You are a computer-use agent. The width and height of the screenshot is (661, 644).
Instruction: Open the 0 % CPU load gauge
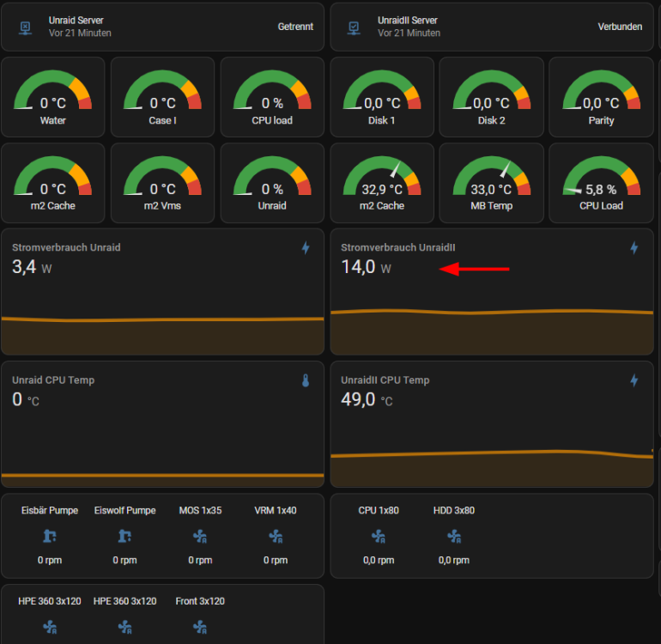pyautogui.click(x=272, y=97)
